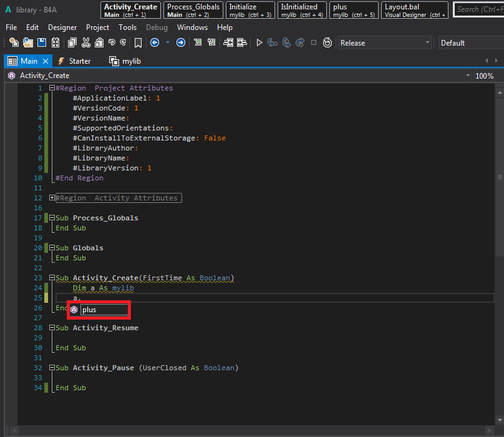504x437 pixels.
Task: Click the Navigate Backward arrow icon
Action: coord(154,42)
